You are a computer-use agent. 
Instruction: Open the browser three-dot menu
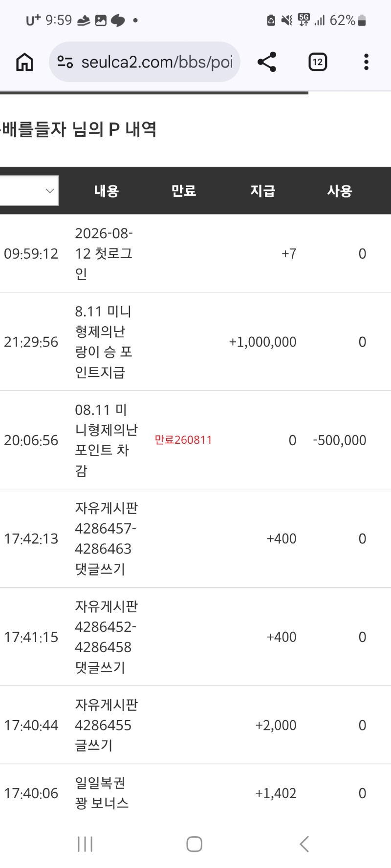(x=366, y=62)
